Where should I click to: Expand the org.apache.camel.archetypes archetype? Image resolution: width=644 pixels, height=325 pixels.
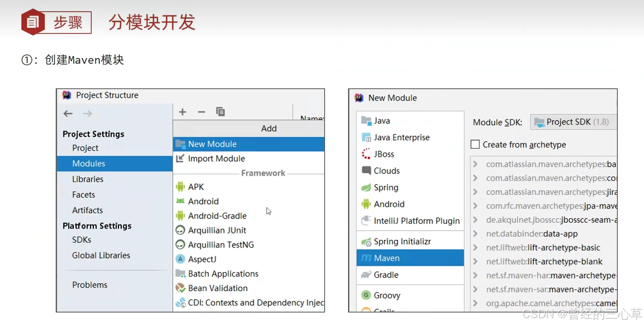pos(475,303)
